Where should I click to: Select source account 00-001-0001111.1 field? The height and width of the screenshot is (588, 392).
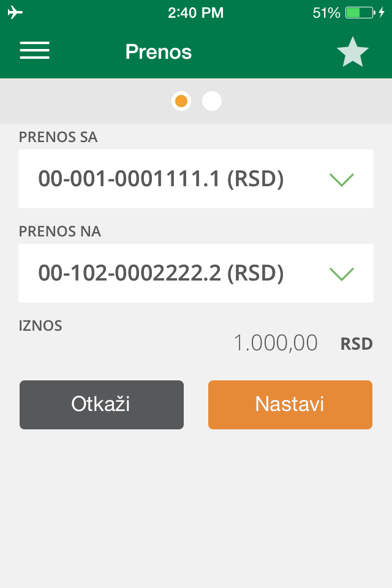coord(161,179)
